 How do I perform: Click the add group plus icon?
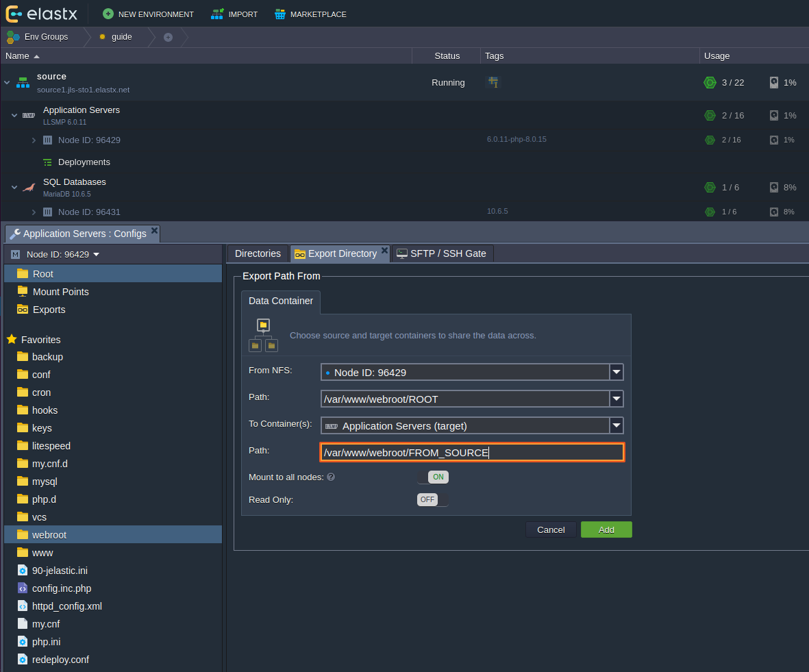[168, 37]
